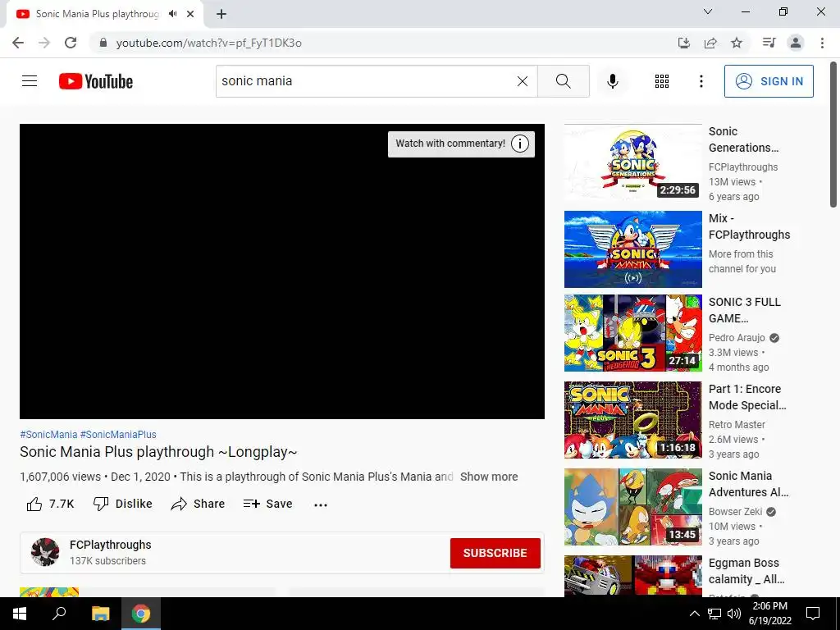This screenshot has width=840, height=630.
Task: Open a new tab with plus button
Action: point(221,14)
